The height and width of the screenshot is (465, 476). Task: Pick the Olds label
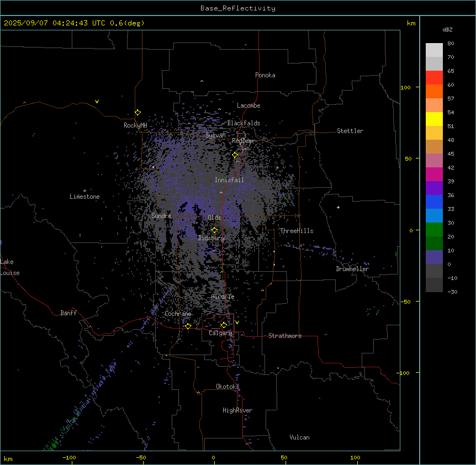point(214,218)
